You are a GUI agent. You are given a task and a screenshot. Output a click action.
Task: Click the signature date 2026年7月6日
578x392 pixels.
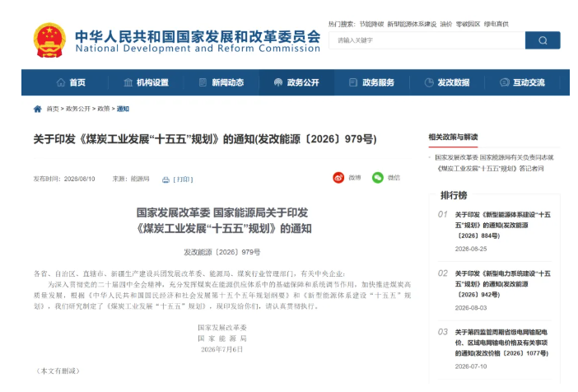(222, 349)
